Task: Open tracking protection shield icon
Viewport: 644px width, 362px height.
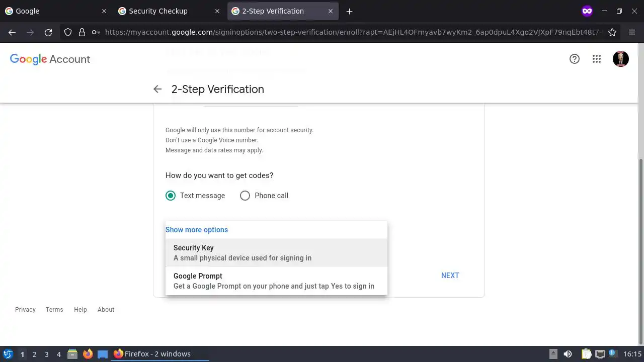Action: click(68, 32)
